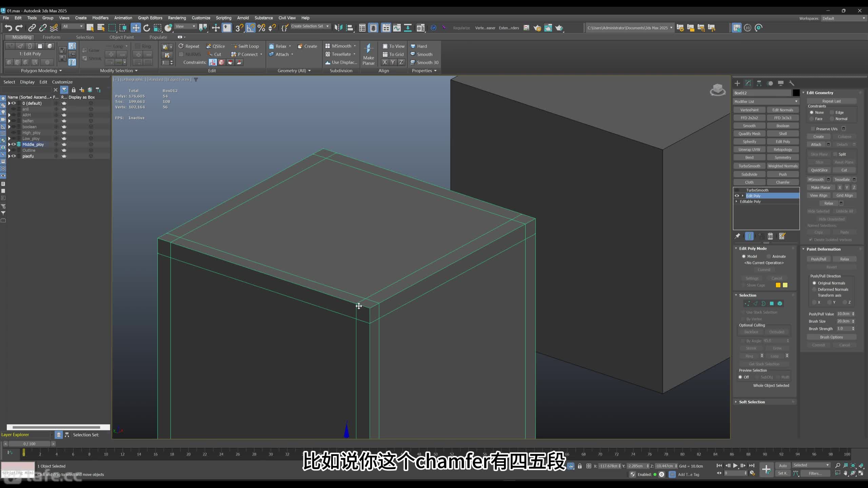Viewport: 868px width, 488px height.
Task: Toggle the Angle Snap icon
Action: pos(250,28)
